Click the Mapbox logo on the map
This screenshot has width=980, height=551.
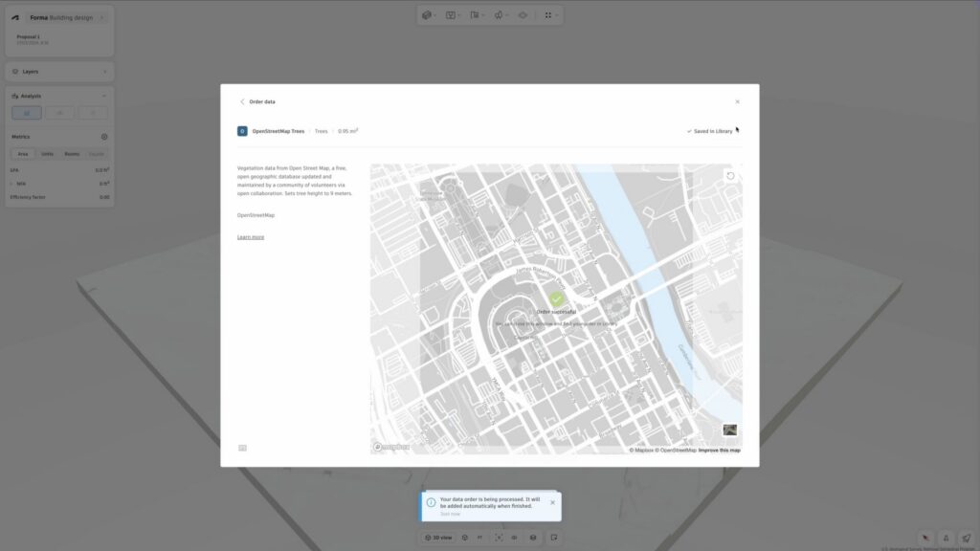(x=391, y=447)
